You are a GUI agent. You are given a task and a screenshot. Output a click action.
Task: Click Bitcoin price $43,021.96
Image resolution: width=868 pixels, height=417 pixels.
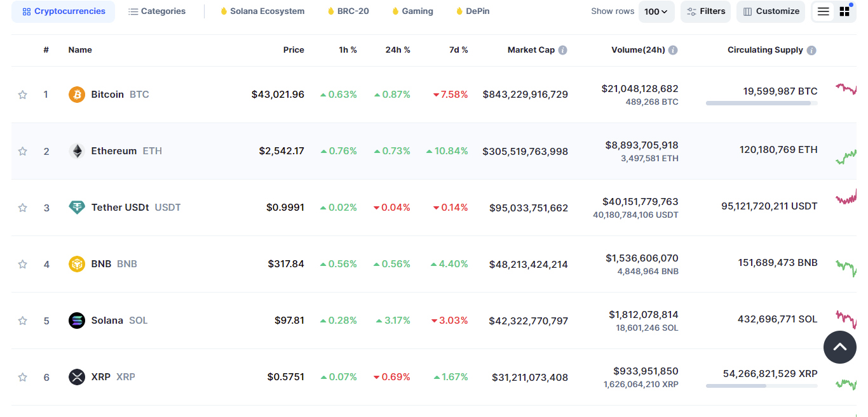(278, 95)
